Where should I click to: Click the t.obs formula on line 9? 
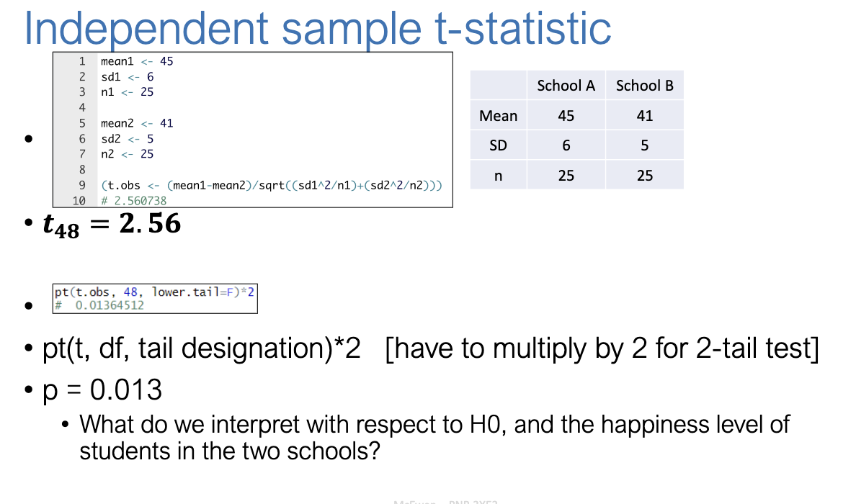tap(272, 186)
